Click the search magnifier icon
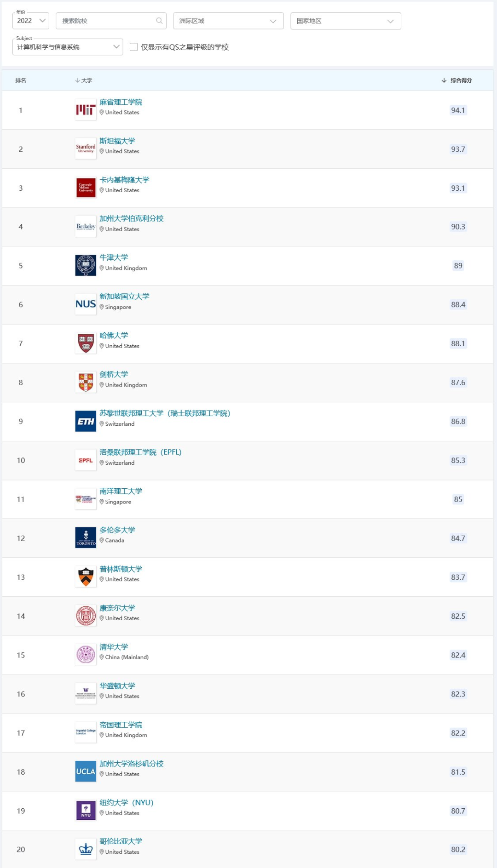The image size is (497, 868). click(159, 21)
